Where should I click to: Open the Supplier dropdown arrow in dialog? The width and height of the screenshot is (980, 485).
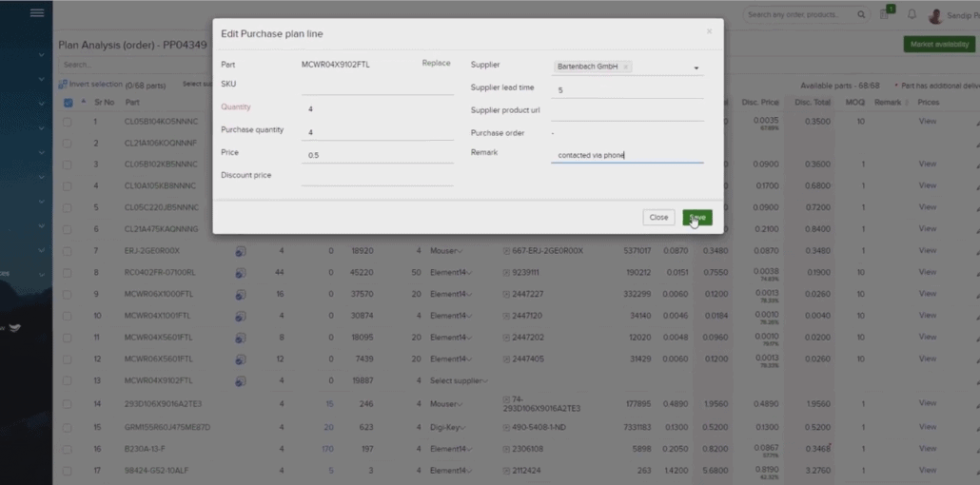point(696,68)
